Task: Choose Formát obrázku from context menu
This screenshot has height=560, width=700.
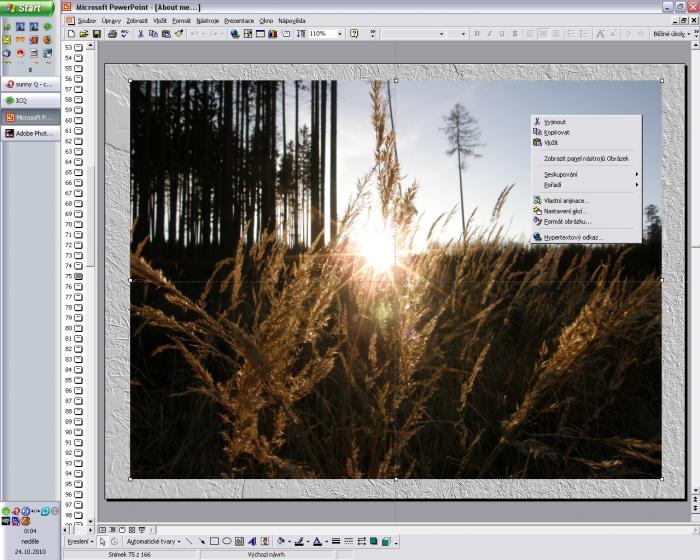Action: [x=567, y=221]
